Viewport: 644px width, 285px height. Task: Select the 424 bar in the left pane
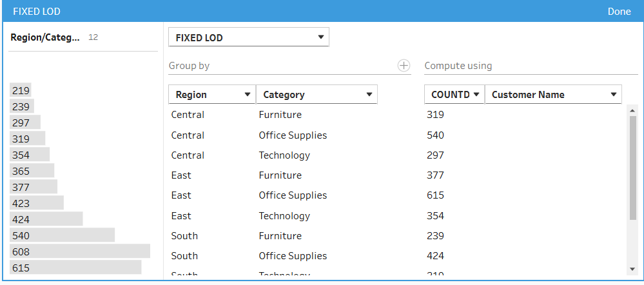pos(46,219)
